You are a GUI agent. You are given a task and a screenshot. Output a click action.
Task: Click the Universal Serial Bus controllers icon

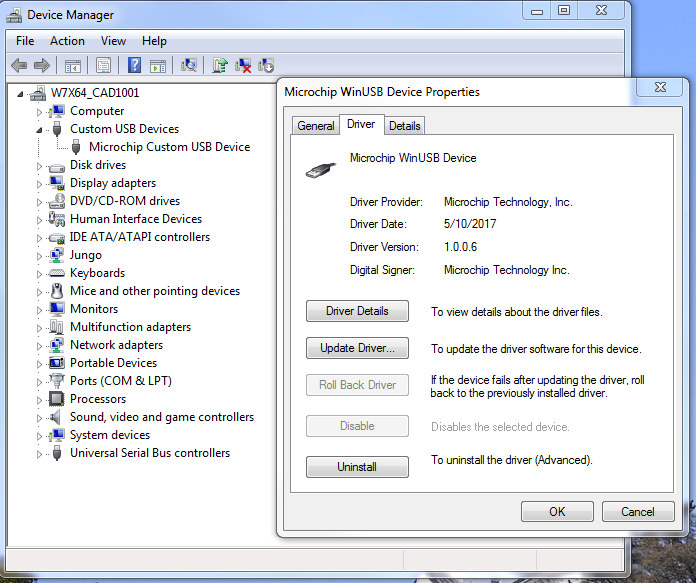(57, 453)
